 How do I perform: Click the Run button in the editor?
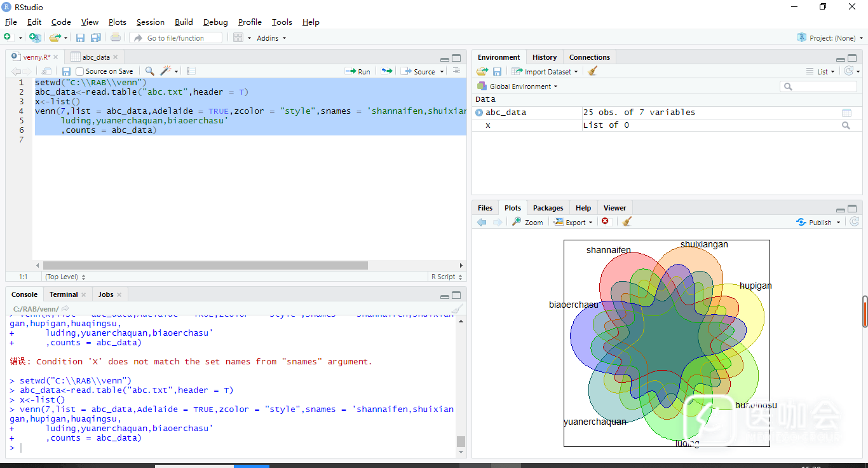click(x=358, y=71)
